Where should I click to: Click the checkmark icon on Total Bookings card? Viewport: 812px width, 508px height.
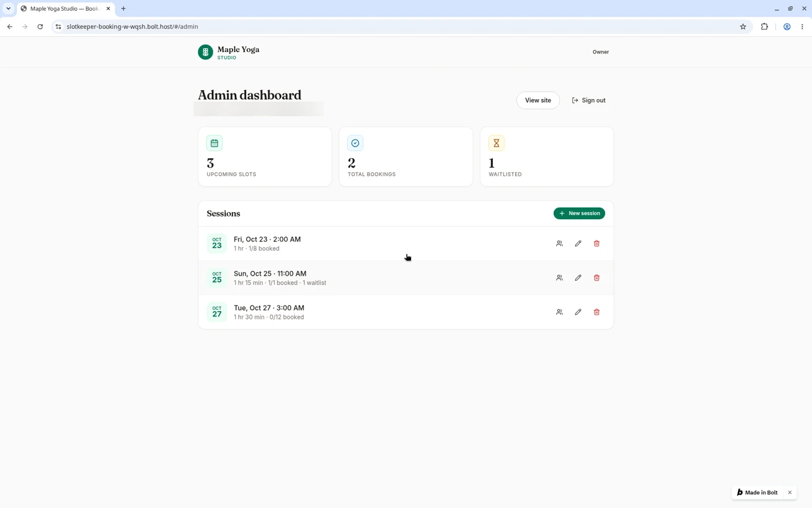click(355, 144)
